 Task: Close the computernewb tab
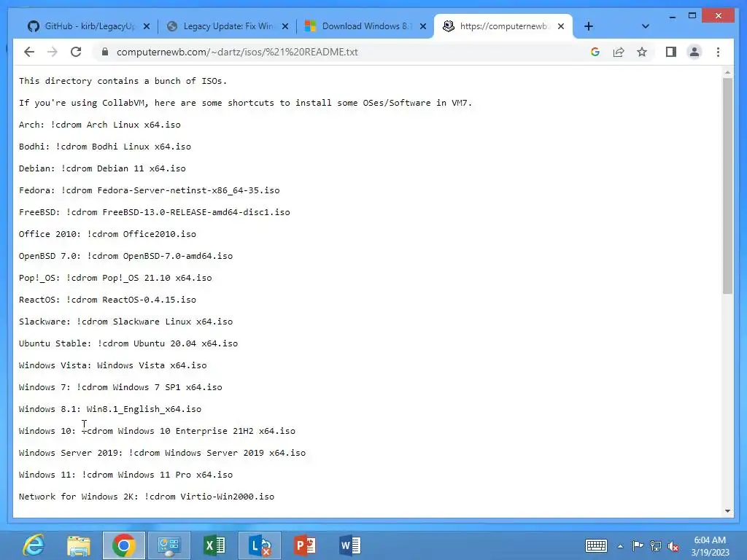(x=561, y=26)
